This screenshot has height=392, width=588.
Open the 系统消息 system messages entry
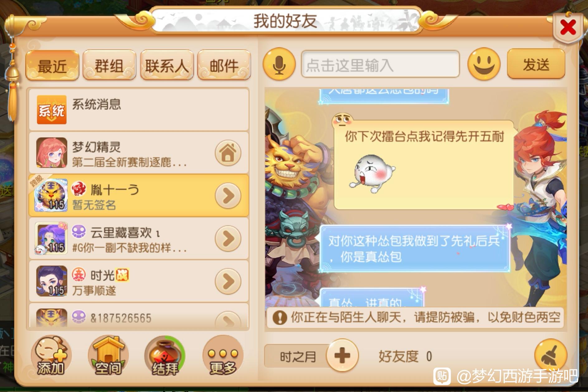click(139, 110)
